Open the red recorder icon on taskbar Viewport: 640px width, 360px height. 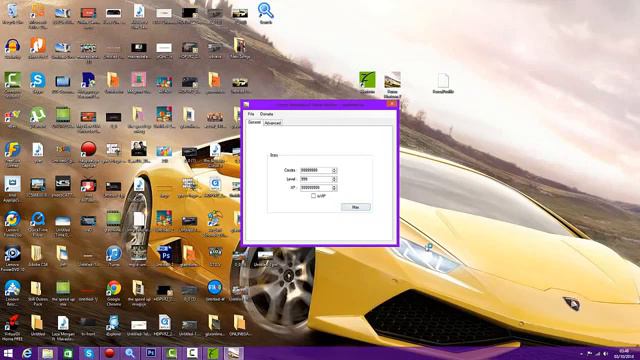point(109,353)
